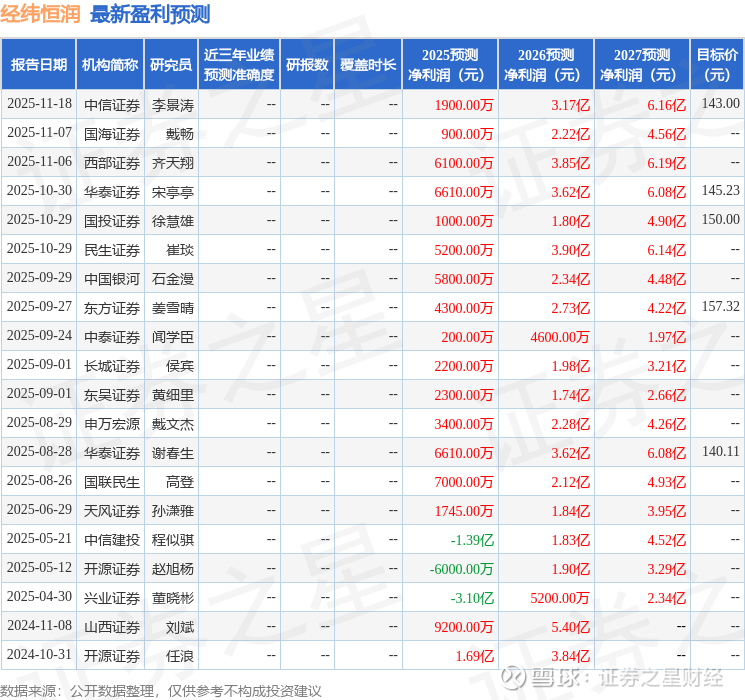Click analyst name 黄细里
Viewport: 745px width, 700px height.
coord(173,395)
